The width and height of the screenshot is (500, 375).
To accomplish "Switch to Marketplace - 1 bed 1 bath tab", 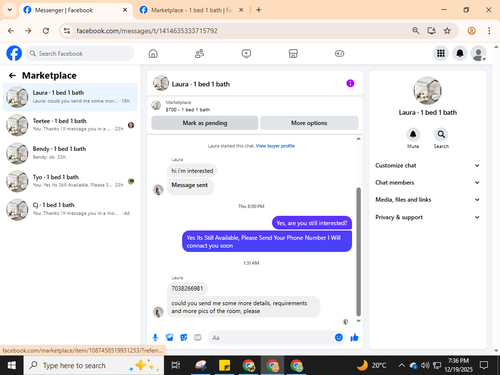I will click(x=191, y=10).
